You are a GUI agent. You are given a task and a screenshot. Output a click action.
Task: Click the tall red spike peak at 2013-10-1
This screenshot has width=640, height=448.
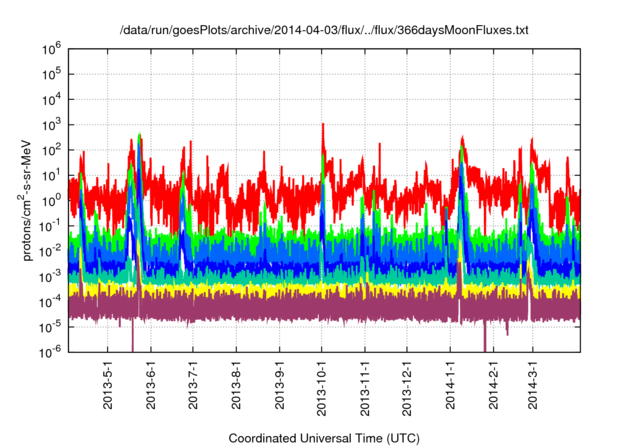click(x=322, y=126)
